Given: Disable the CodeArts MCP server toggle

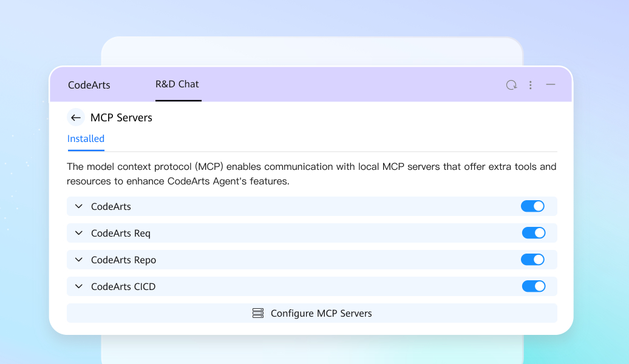Looking at the screenshot, I should click(532, 206).
